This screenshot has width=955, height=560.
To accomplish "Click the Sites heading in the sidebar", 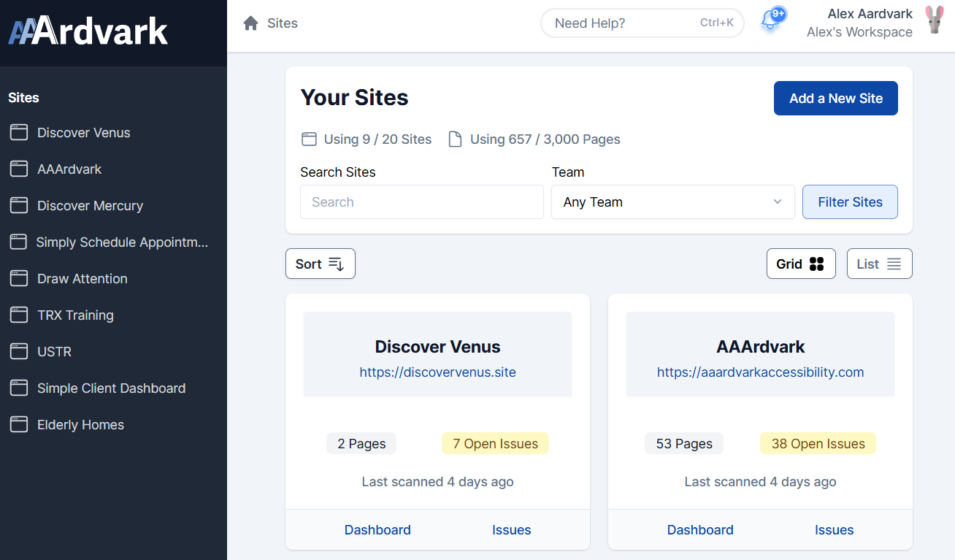I will 23,98.
